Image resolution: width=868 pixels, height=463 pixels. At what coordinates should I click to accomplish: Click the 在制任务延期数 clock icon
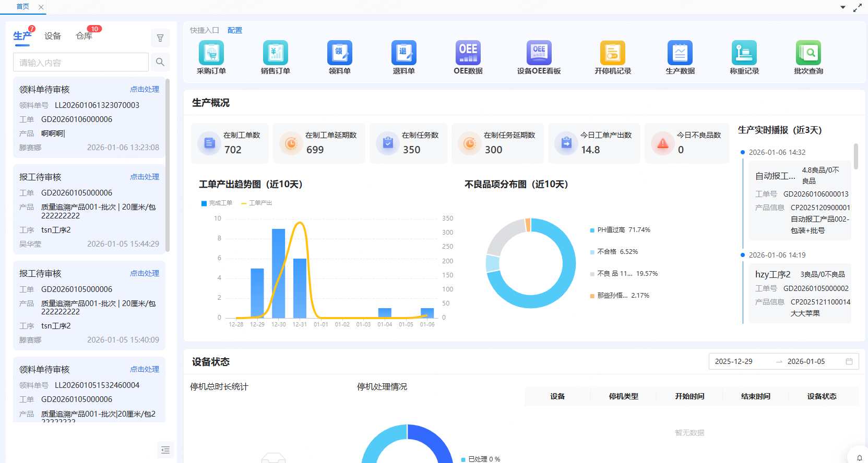[x=470, y=143]
